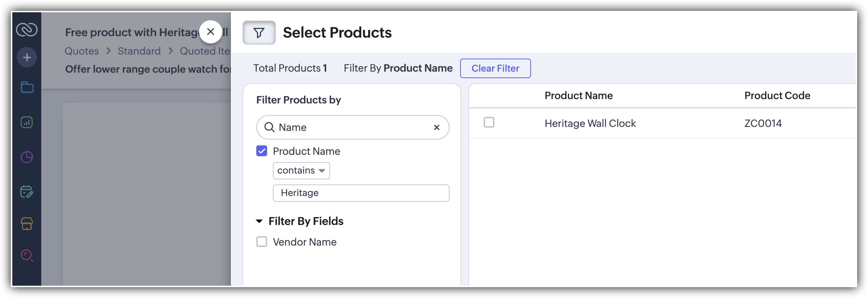868x298 pixels.
Task: Click the Heritage filter value field
Action: coord(361,193)
